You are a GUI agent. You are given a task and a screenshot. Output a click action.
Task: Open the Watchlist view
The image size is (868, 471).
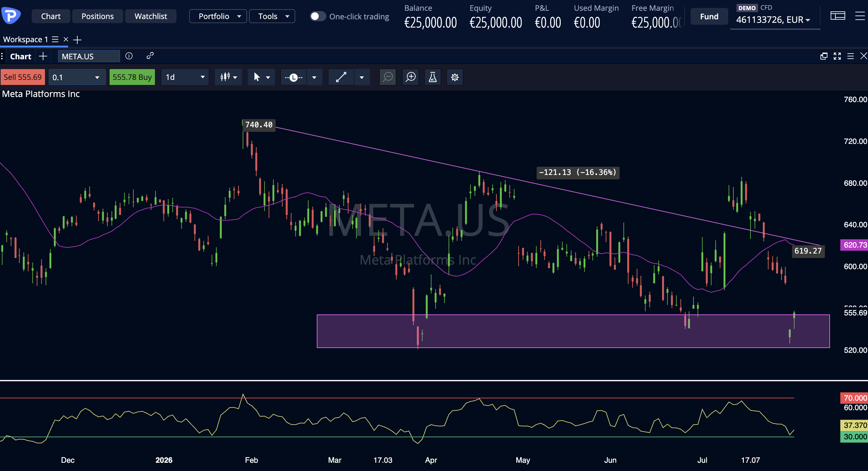click(150, 16)
